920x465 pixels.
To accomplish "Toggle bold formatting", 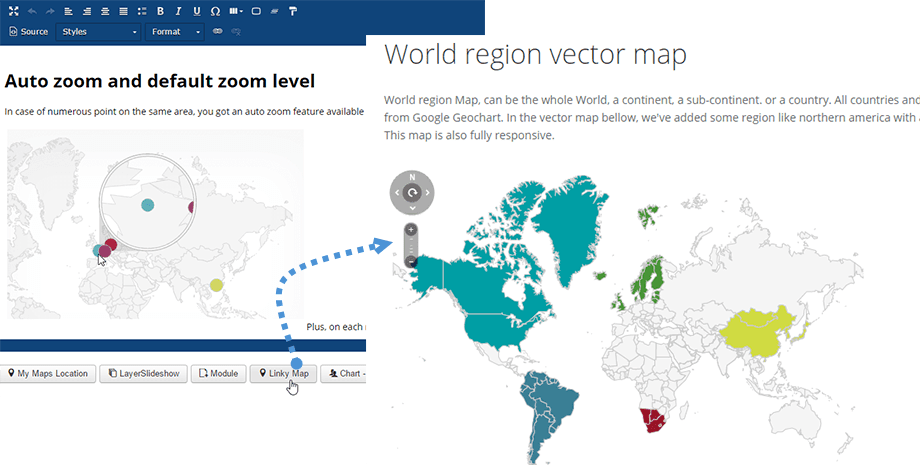I will click(x=160, y=11).
